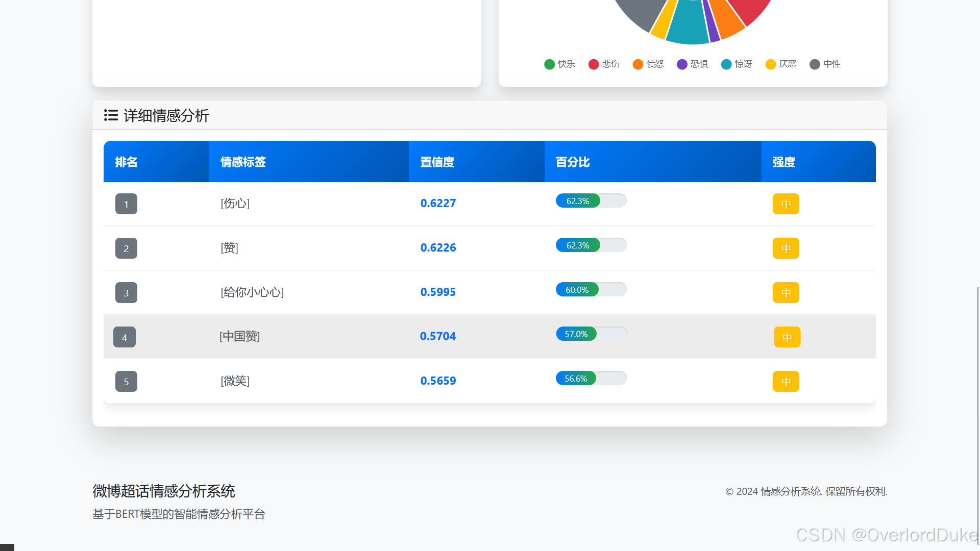980x551 pixels.
Task: Toggle the 恐惧 legend item
Action: tap(693, 64)
